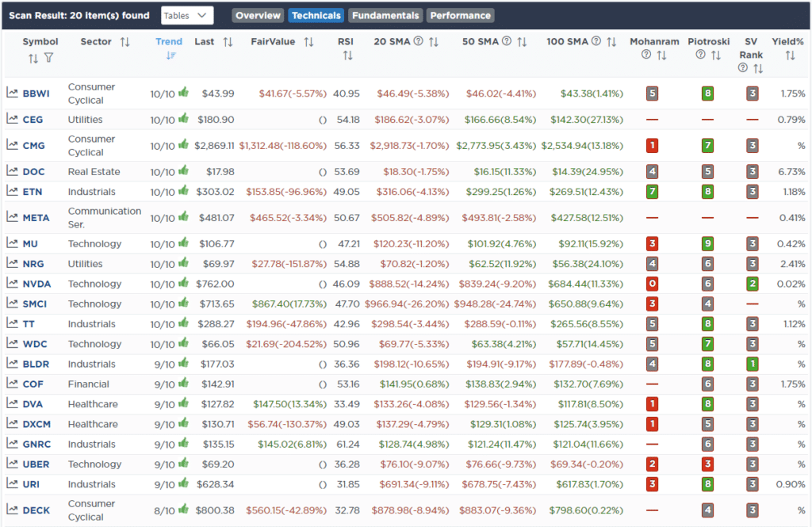Click NVDA's green SV Rank 2 badge

pyautogui.click(x=753, y=284)
